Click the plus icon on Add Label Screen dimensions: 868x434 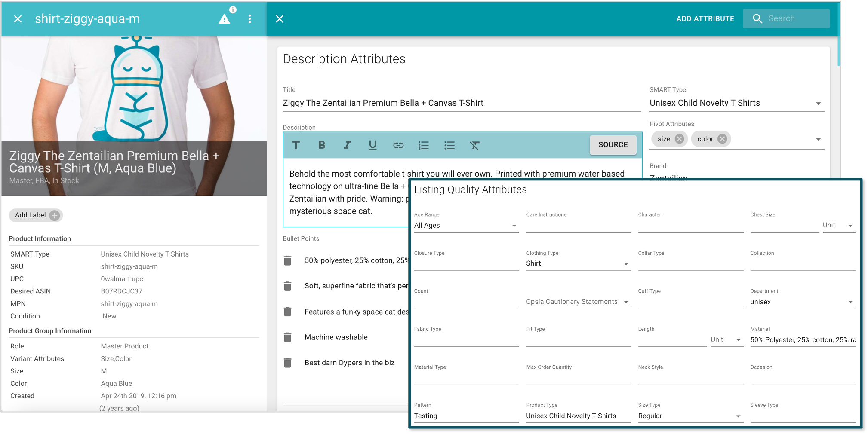point(54,215)
